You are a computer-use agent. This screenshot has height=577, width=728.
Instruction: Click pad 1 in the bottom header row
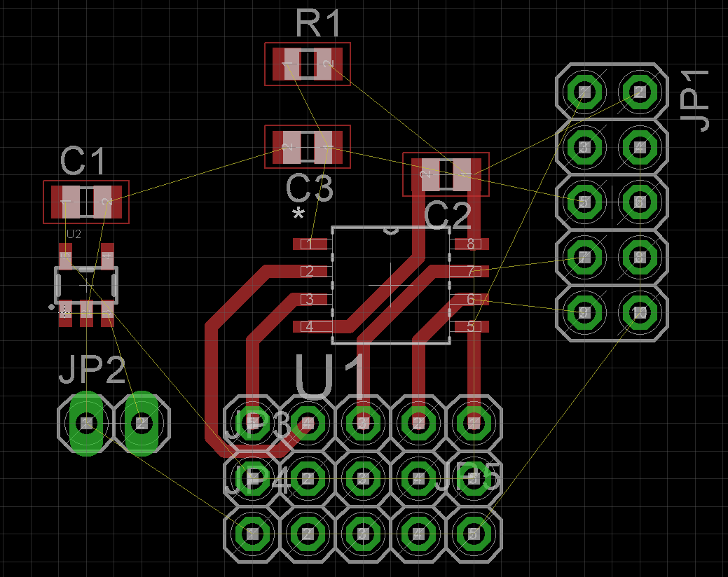(x=252, y=534)
